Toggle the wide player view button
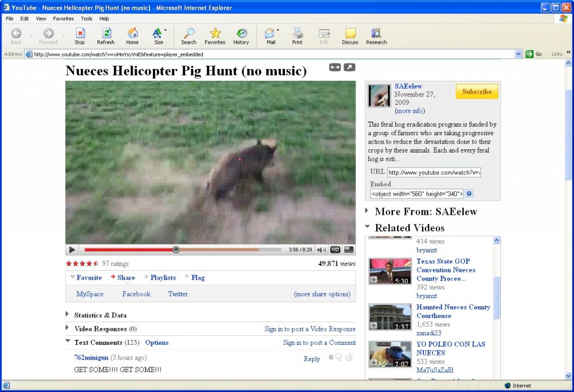574x392 pixels. point(335,67)
